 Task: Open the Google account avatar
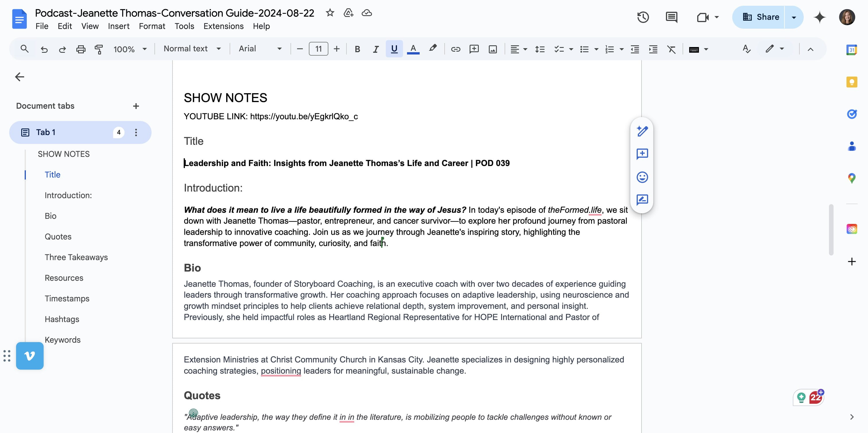tap(847, 17)
